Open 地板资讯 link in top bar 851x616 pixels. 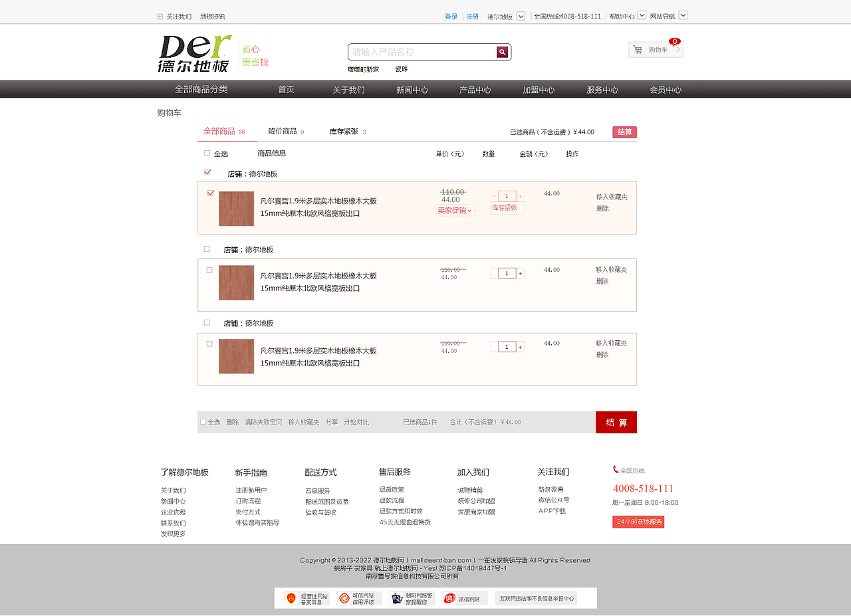[213, 17]
